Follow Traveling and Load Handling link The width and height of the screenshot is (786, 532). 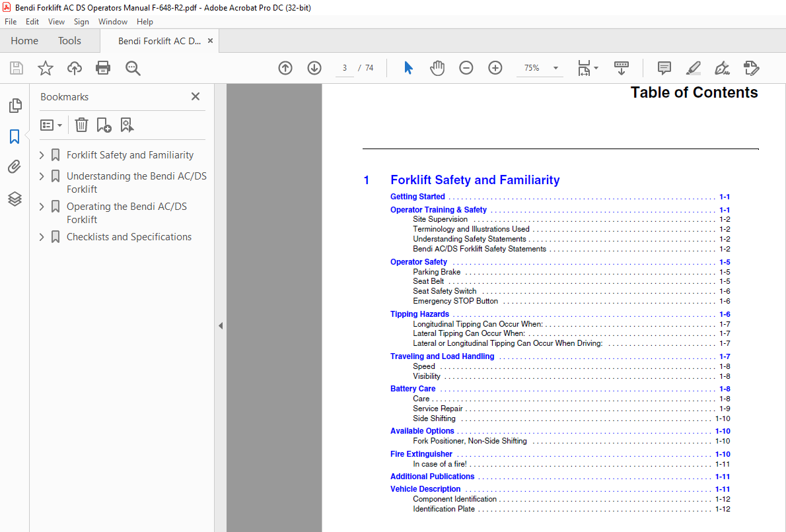point(442,356)
